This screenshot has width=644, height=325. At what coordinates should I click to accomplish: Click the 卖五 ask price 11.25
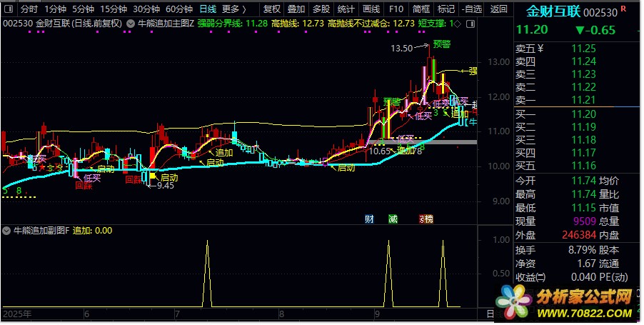pyautogui.click(x=583, y=49)
